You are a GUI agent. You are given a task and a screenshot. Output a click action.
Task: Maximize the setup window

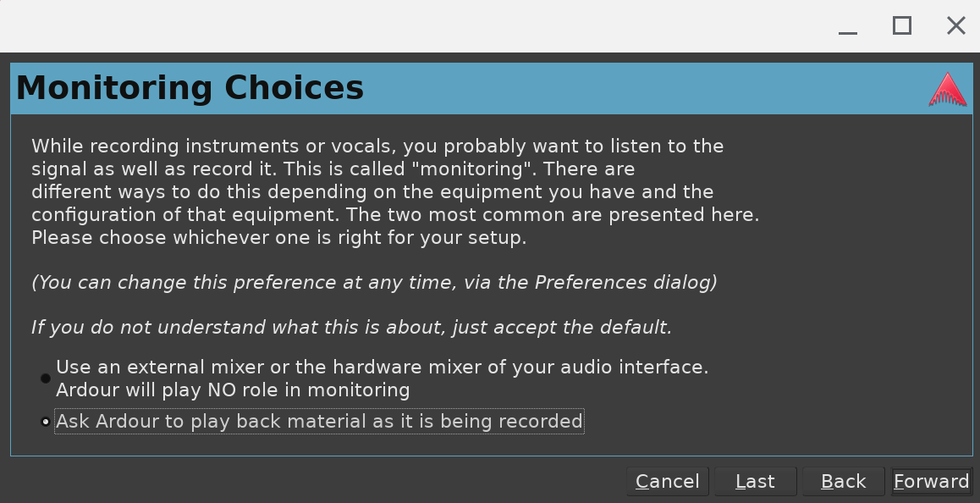pos(902,26)
